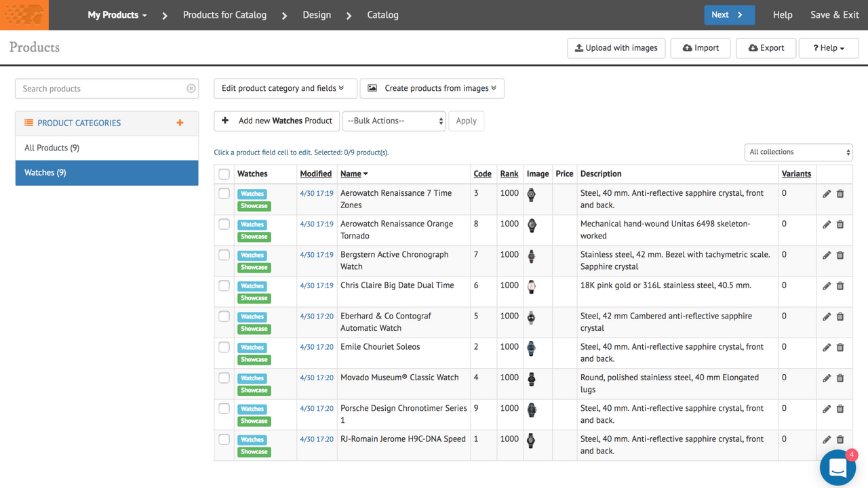Import products from a file

click(700, 47)
